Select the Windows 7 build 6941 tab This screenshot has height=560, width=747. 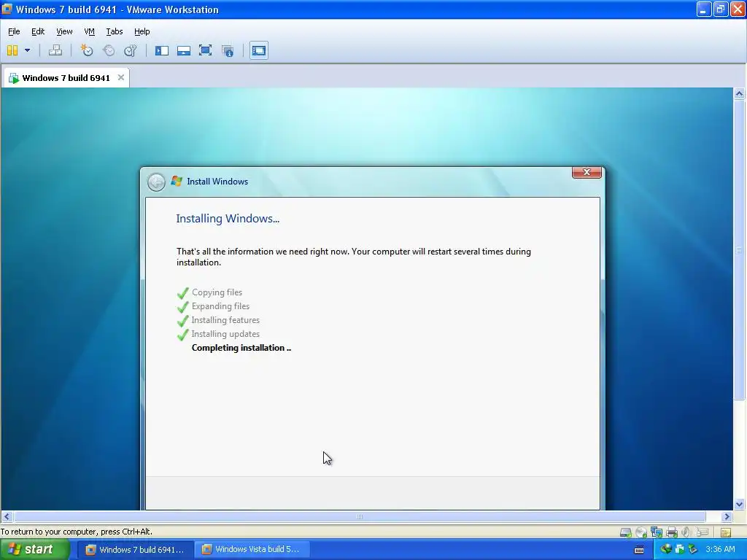(66, 77)
